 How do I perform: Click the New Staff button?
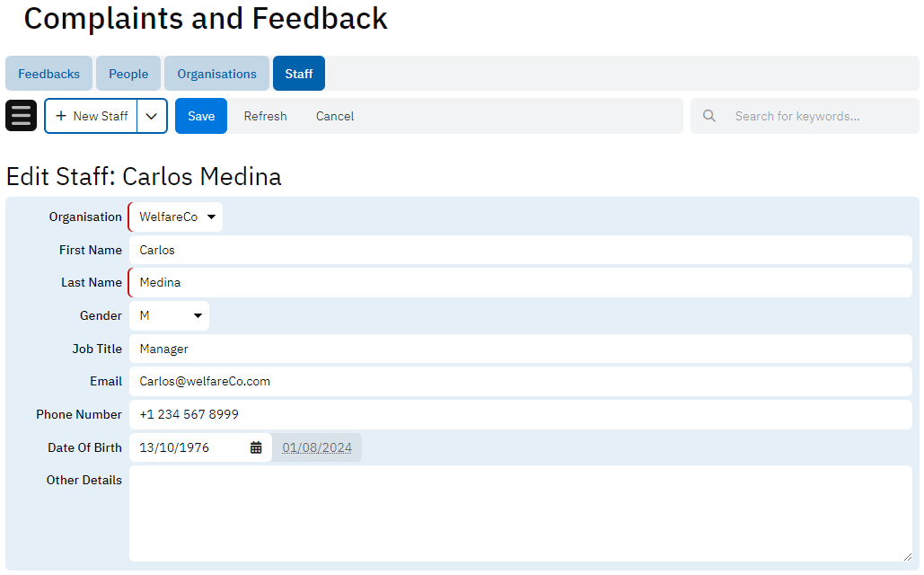(x=92, y=116)
